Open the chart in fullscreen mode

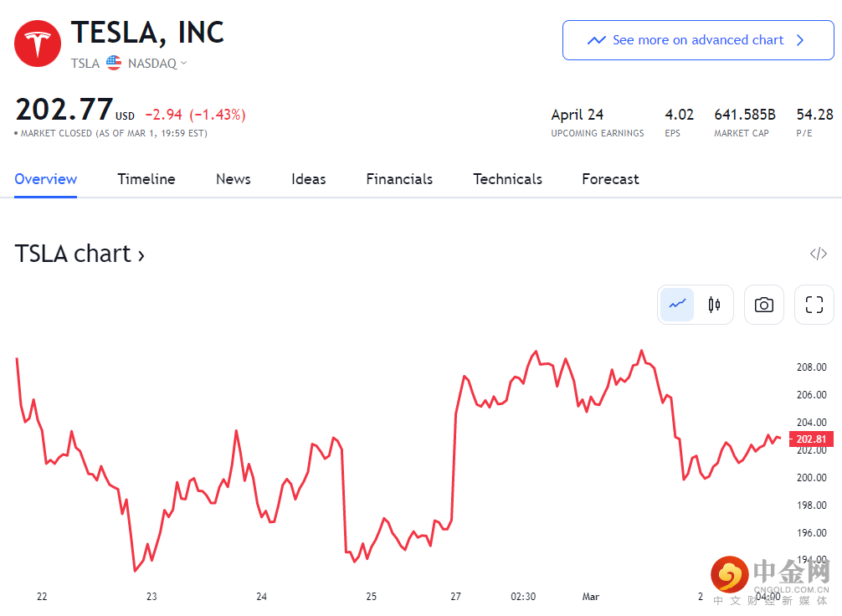(814, 305)
